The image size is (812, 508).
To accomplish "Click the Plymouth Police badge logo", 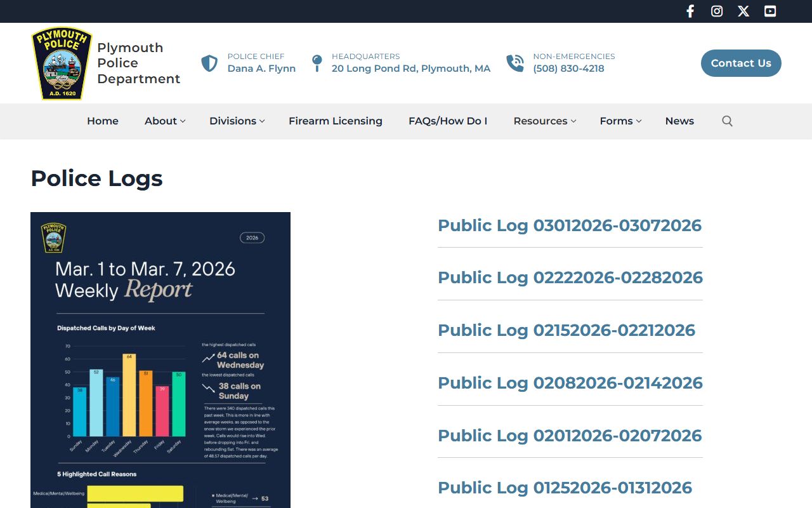I will pyautogui.click(x=62, y=63).
